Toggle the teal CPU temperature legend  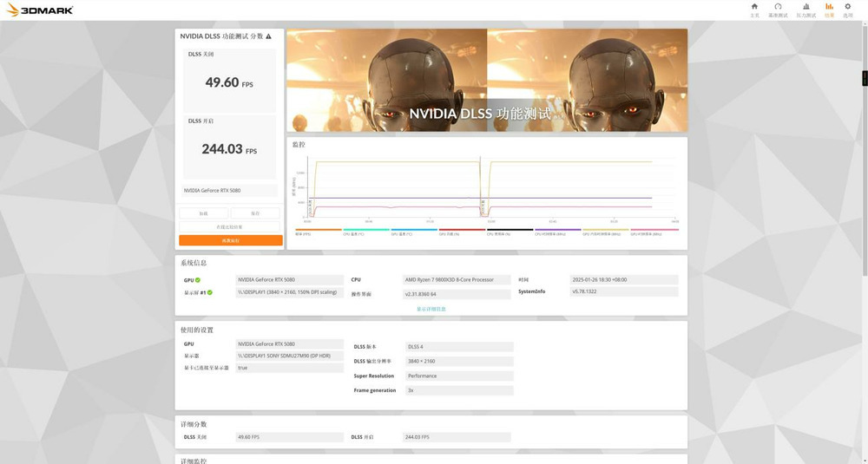point(366,232)
